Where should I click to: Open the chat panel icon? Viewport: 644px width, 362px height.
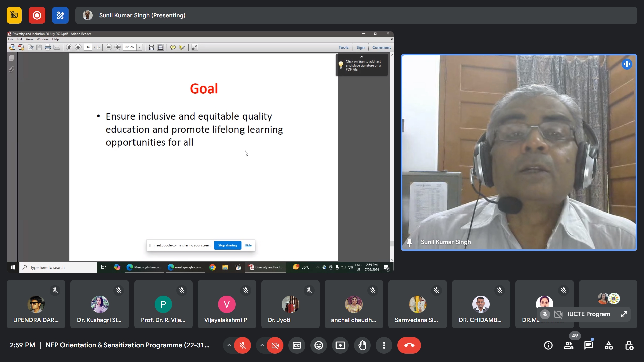tap(589, 345)
